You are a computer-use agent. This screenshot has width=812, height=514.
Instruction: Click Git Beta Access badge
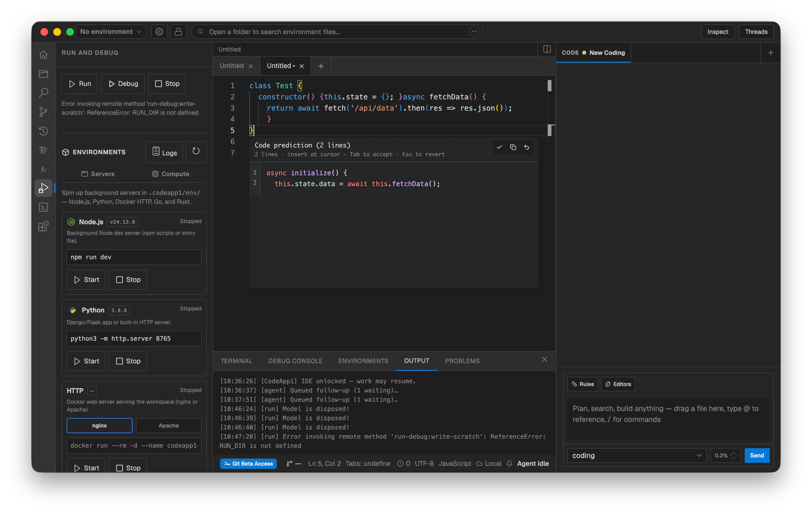pyautogui.click(x=249, y=464)
